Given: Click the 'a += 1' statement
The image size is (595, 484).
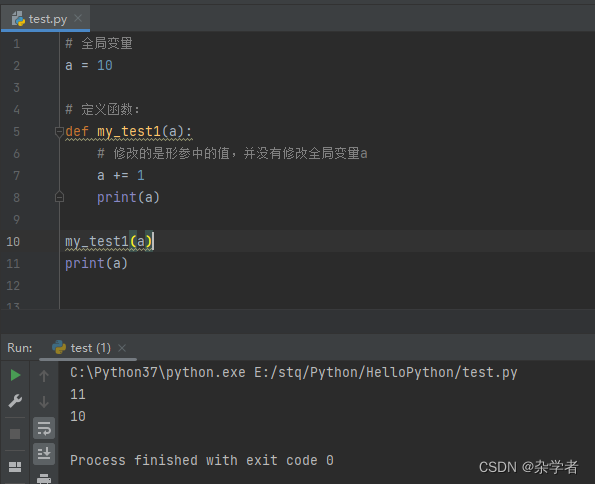Looking at the screenshot, I should pyautogui.click(x=121, y=175).
